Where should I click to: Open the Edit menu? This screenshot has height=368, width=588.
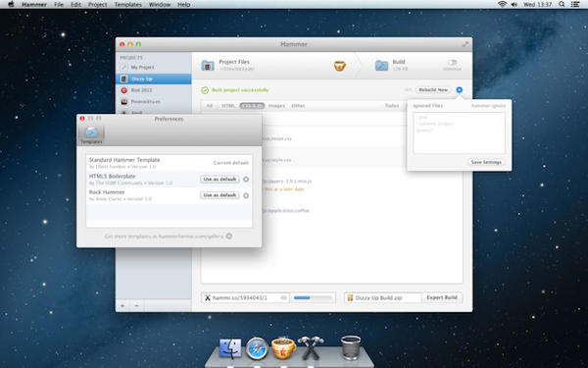point(75,5)
